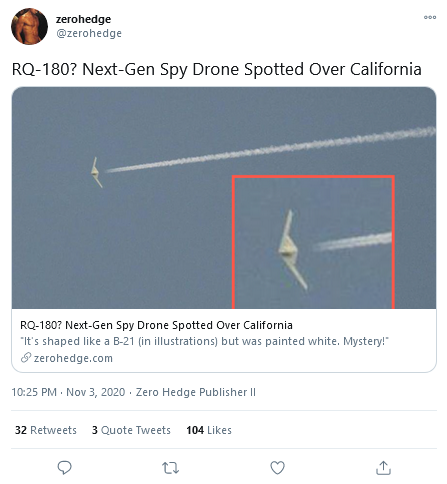The height and width of the screenshot is (484, 447).
Task: View the 3 Quote Tweets list
Action: (x=131, y=430)
